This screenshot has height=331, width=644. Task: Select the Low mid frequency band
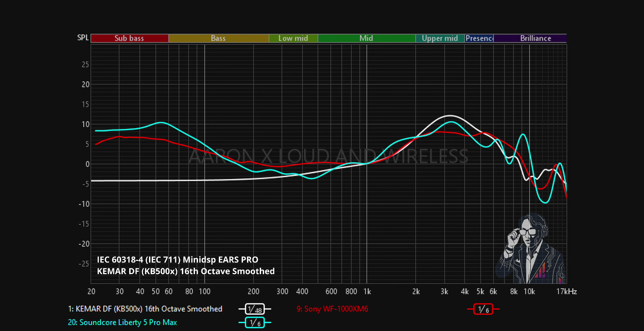tap(293, 38)
